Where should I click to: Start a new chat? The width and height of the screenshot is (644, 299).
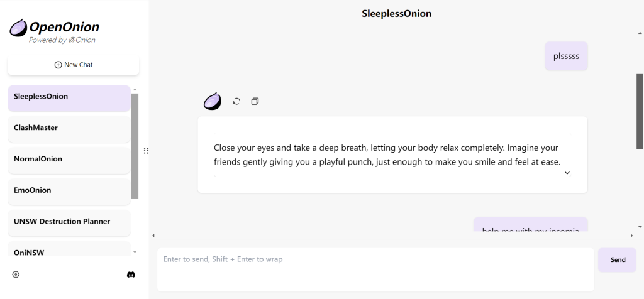click(x=74, y=65)
